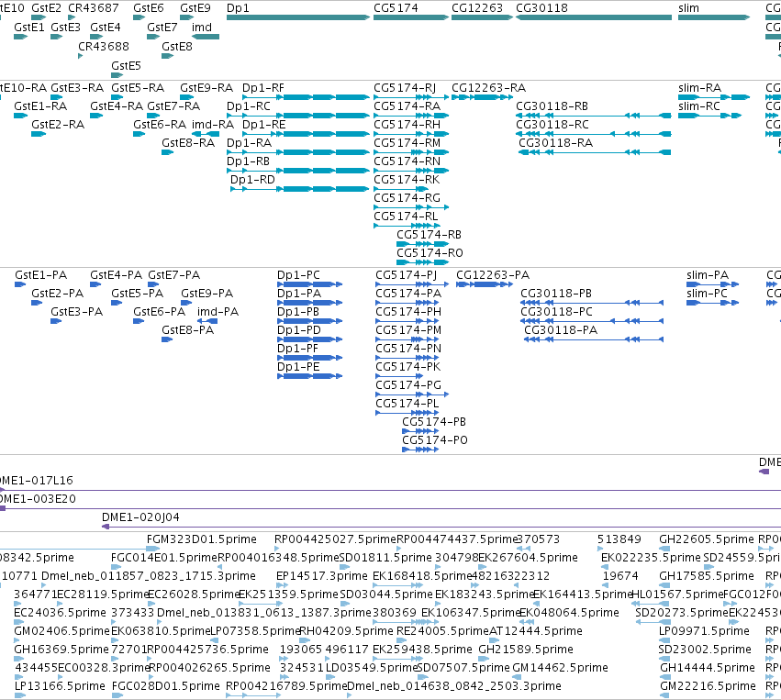
Task: Open the CG5174-RJ transcript label
Action: 405,88
